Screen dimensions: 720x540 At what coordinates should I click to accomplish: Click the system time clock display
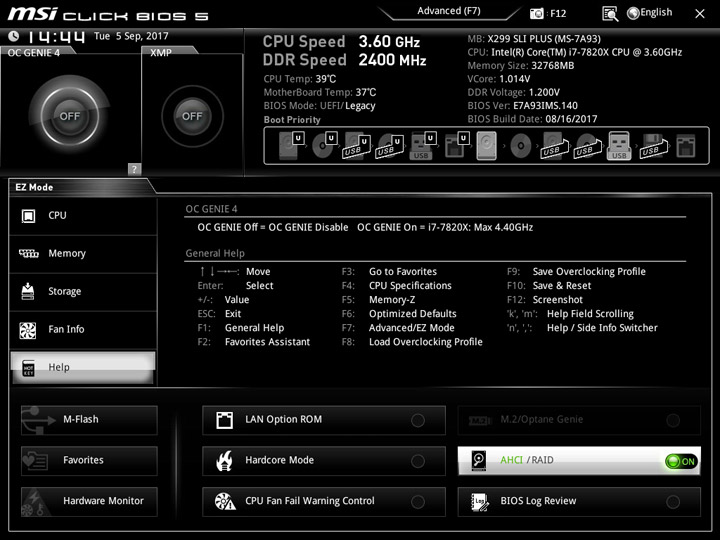(x=56, y=36)
